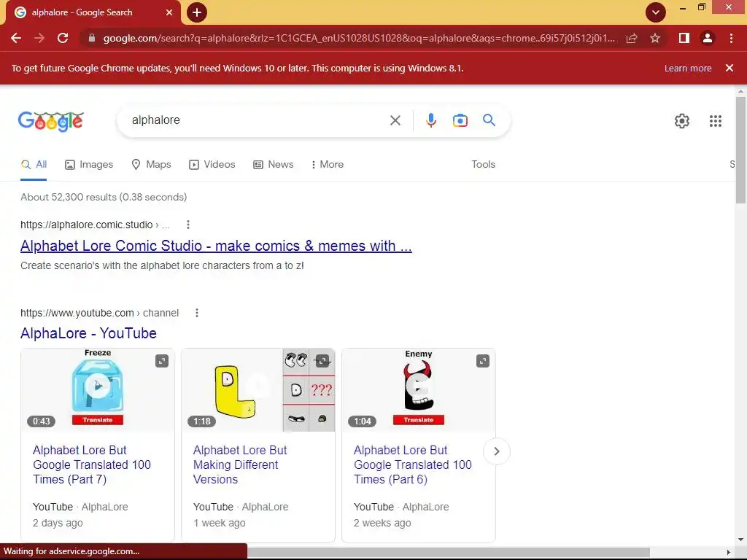
Task: Submit search with magnifier icon
Action: pos(489,120)
